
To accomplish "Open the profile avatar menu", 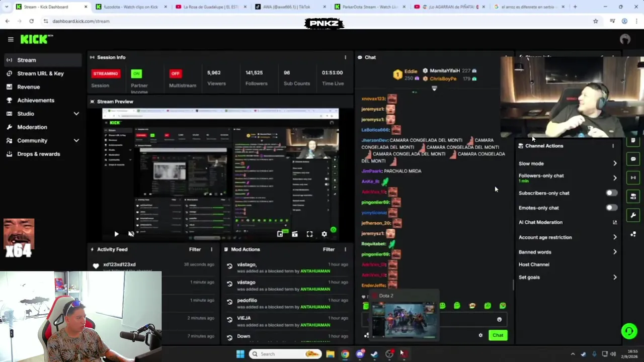I will tap(625, 39).
